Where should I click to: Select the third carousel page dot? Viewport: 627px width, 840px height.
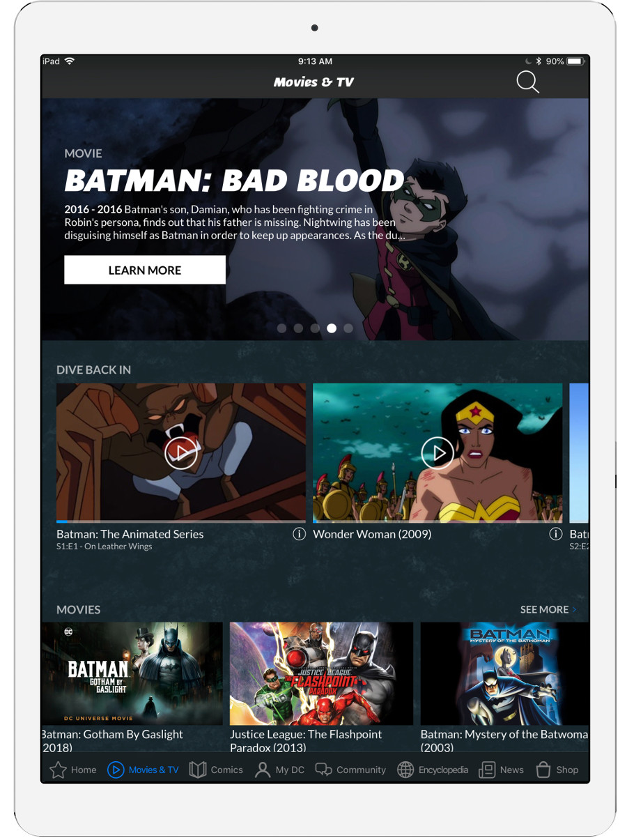pos(315,328)
